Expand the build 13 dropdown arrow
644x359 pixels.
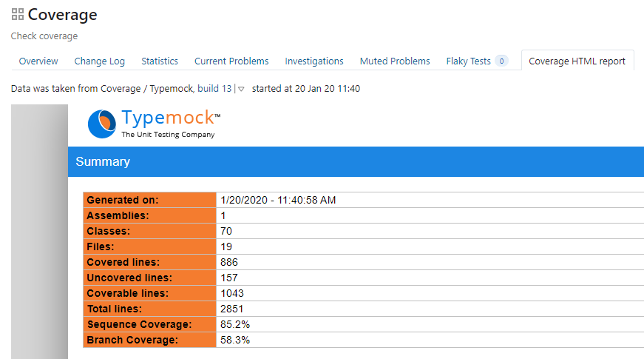point(241,89)
